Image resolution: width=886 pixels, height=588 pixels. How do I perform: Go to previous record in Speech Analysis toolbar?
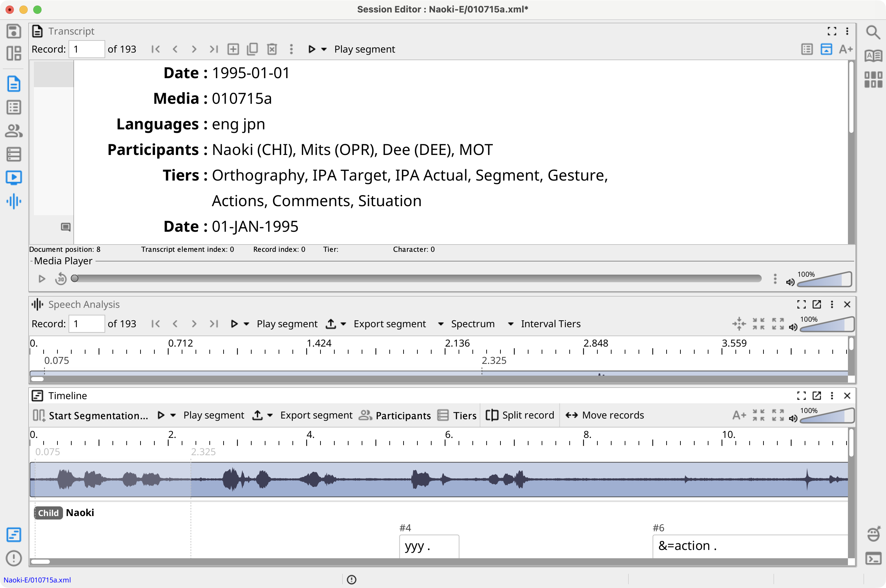175,324
